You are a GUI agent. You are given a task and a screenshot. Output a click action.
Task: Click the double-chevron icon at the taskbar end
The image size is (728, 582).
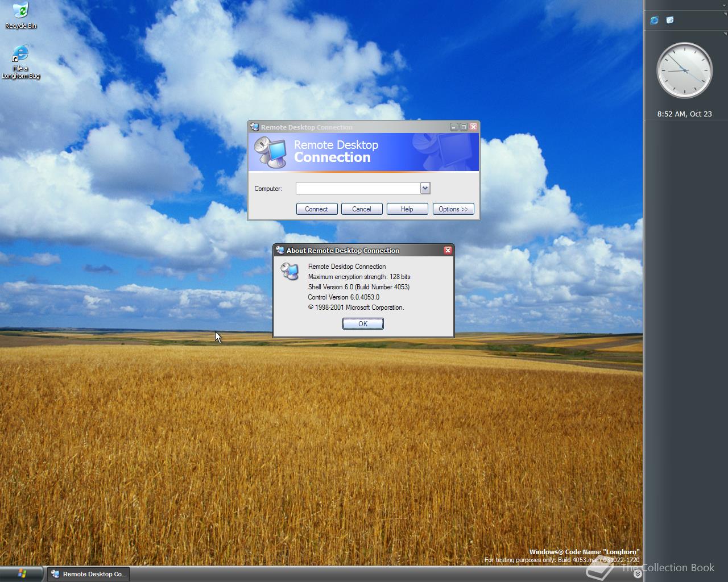pyautogui.click(x=638, y=574)
